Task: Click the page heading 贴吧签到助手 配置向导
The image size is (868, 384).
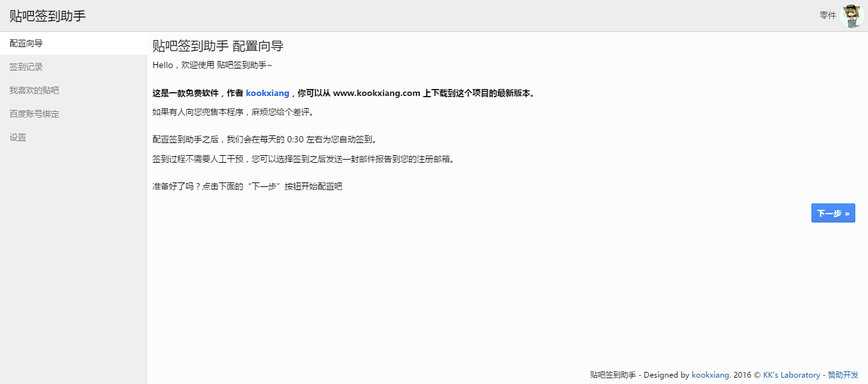Action: pos(217,46)
